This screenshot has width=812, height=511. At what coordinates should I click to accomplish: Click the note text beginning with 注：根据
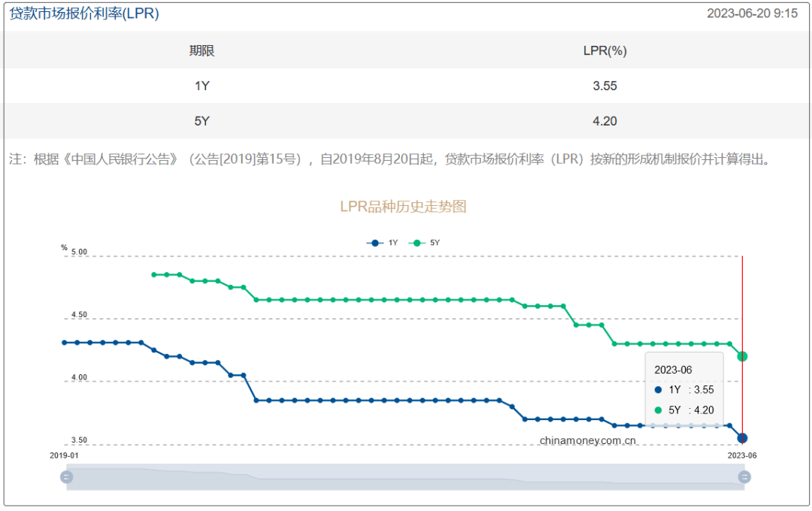[x=392, y=159]
